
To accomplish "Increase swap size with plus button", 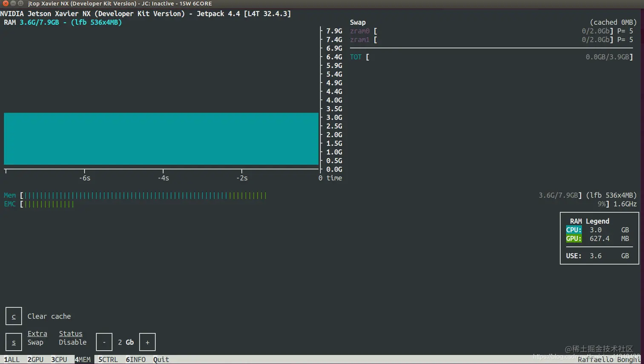I will (147, 342).
